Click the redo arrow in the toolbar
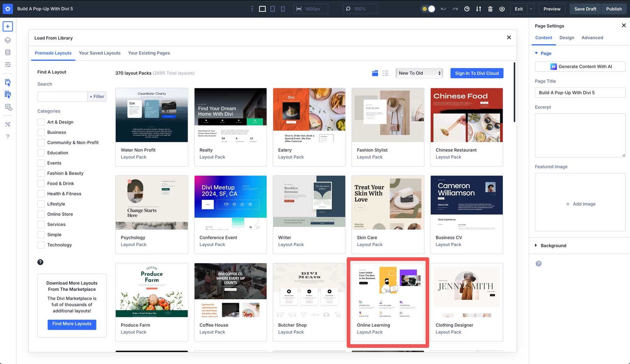This screenshot has width=630, height=364. (x=455, y=9)
